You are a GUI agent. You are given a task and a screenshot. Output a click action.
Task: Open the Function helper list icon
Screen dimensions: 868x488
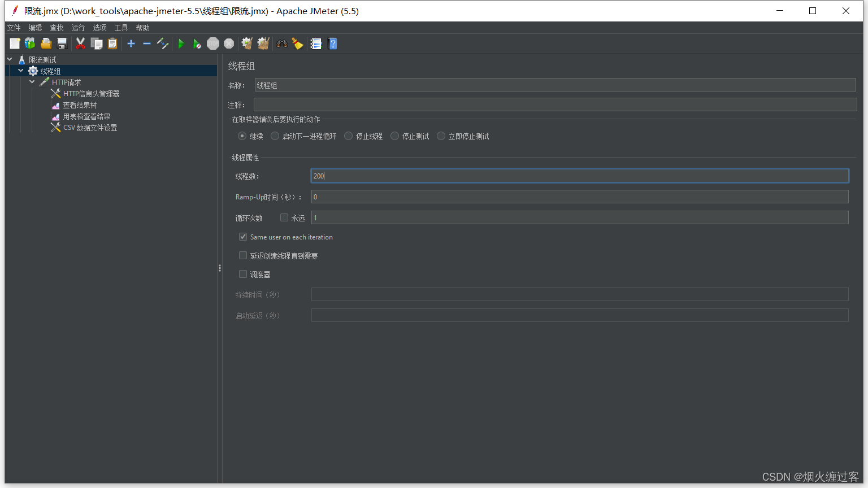click(316, 43)
